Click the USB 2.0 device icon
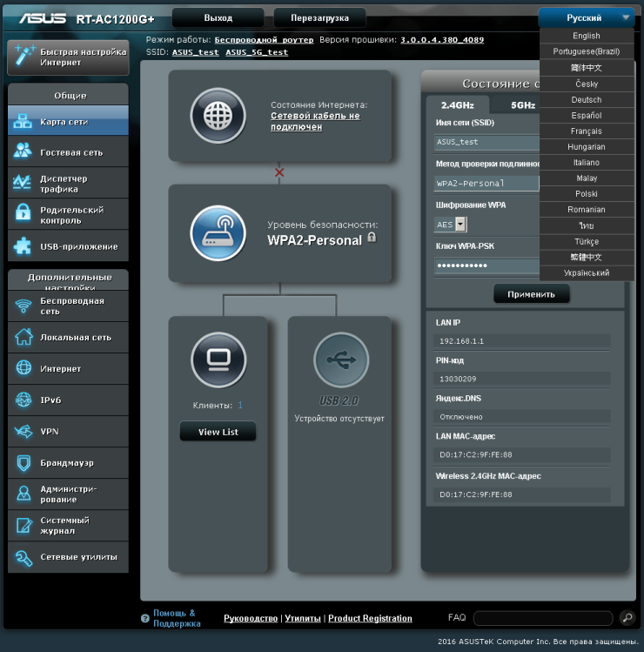The height and width of the screenshot is (652, 644). [341, 360]
